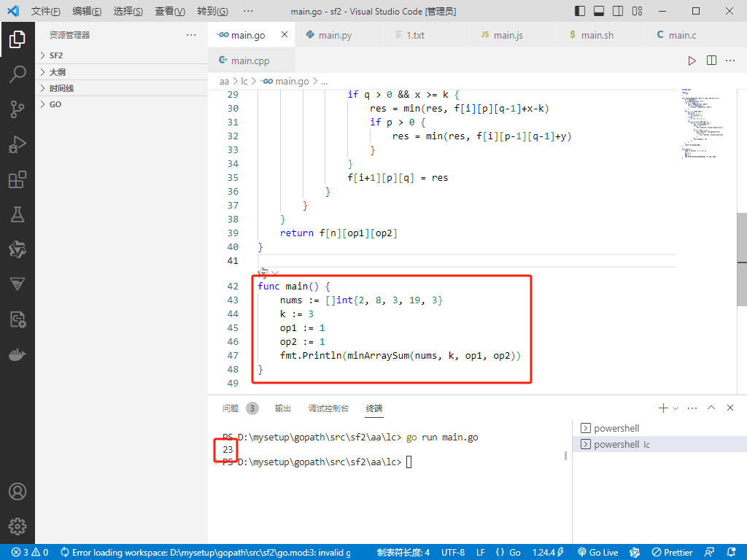Click the empty line 41 in editor
The width and height of the screenshot is (747, 560).
pyautogui.click(x=467, y=260)
